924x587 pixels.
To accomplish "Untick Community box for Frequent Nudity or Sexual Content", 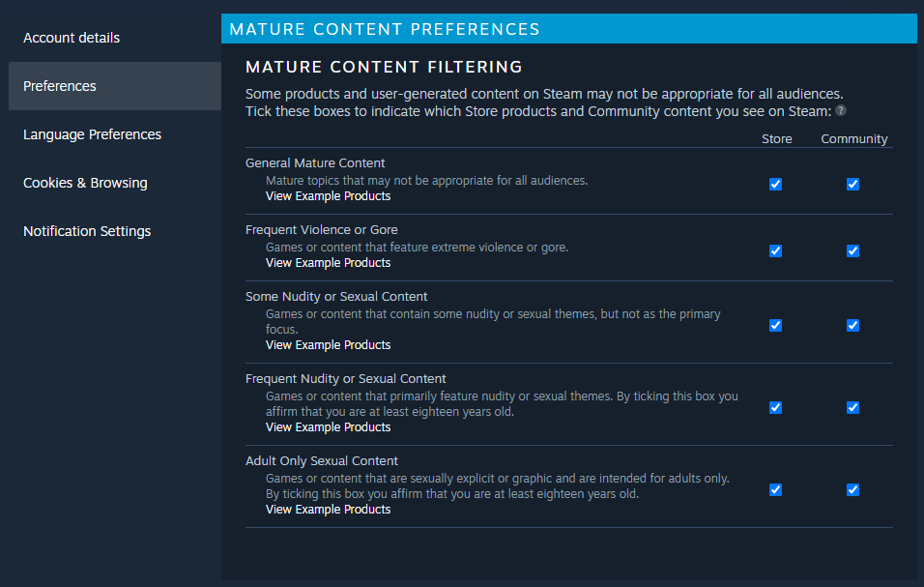I will pos(852,407).
